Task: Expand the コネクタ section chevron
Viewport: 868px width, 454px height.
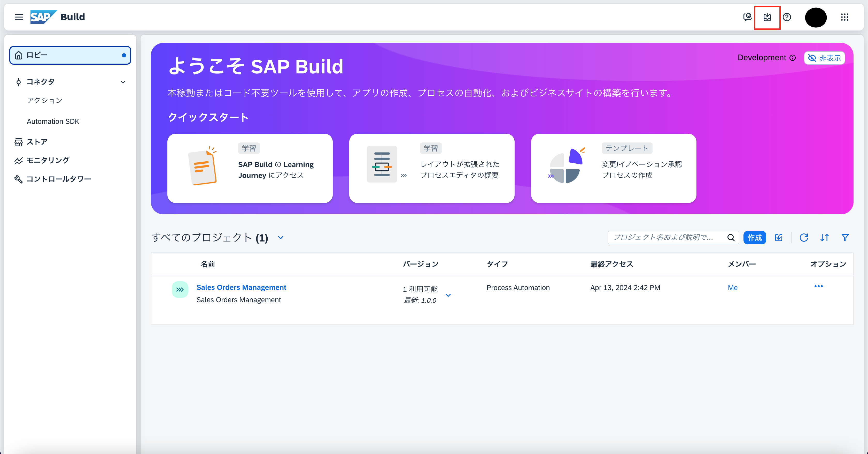Action: tap(123, 82)
